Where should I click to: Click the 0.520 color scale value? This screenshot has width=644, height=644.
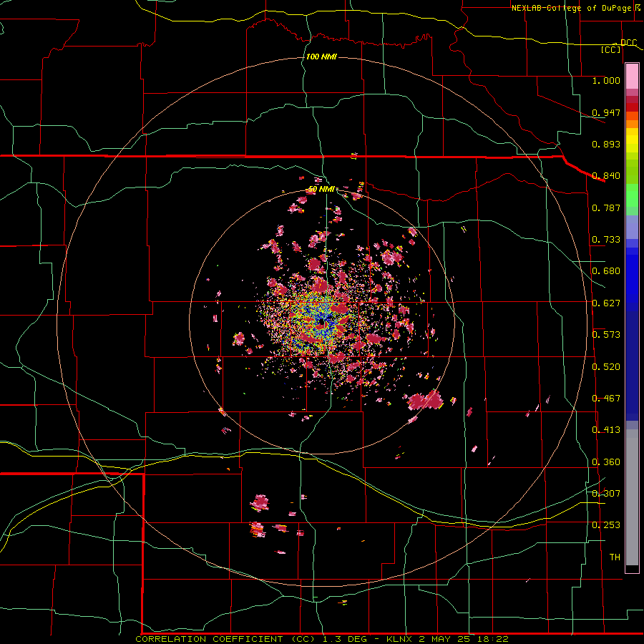606,367
